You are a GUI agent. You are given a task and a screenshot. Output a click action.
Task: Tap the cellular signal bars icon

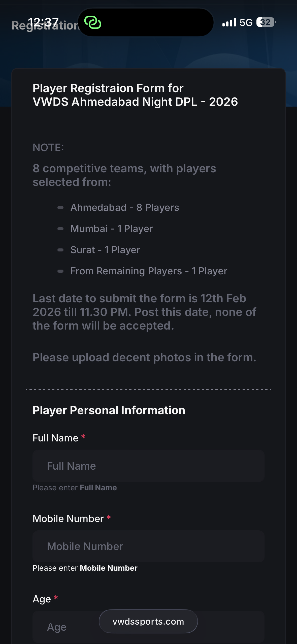[229, 22]
